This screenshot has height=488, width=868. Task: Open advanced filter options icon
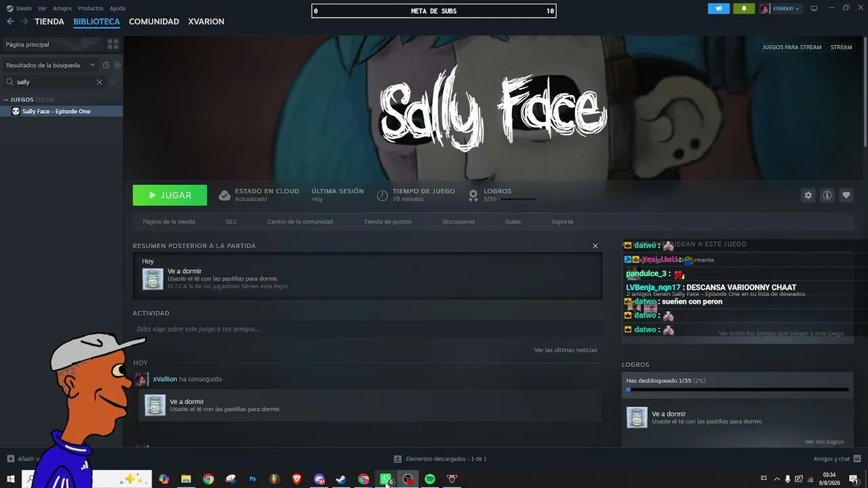coord(113,82)
